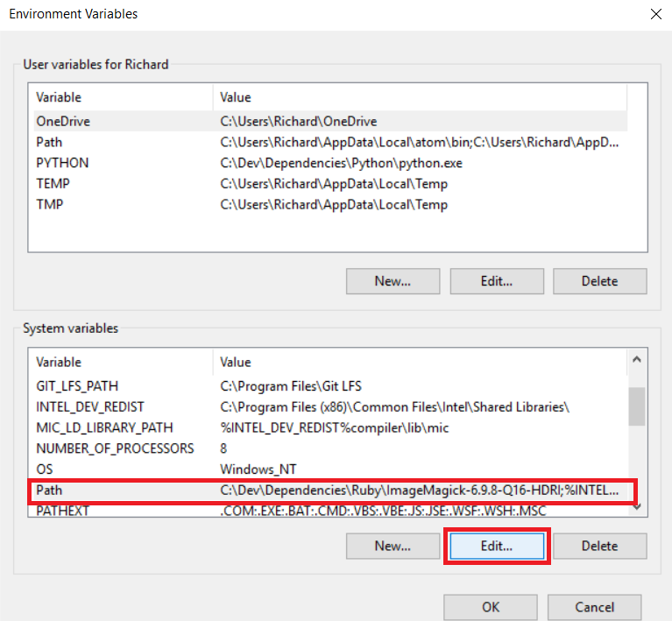Click scroll down arrow of system variables
The image size is (672, 621).
[x=637, y=507]
